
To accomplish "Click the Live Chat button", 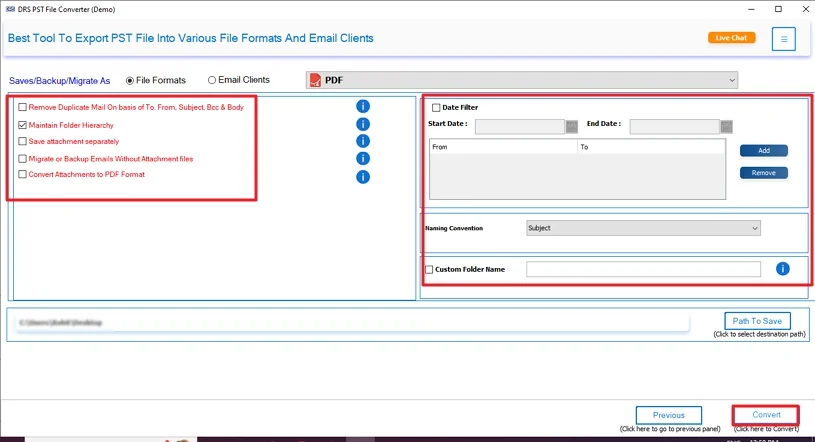I will coord(731,37).
